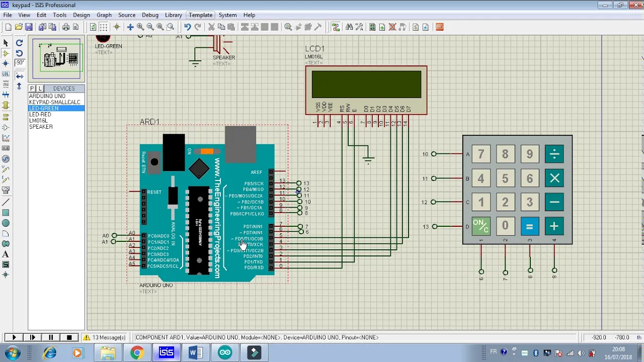Viewport: 644px width, 362px height.
Task: Click the LCD1 display component
Action: (366, 90)
